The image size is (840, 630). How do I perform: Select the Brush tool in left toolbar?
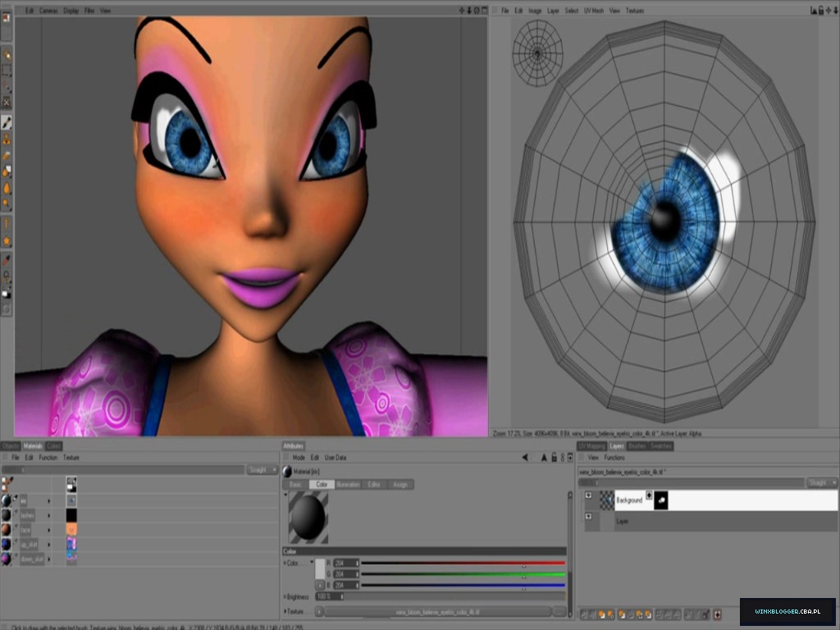7,123
